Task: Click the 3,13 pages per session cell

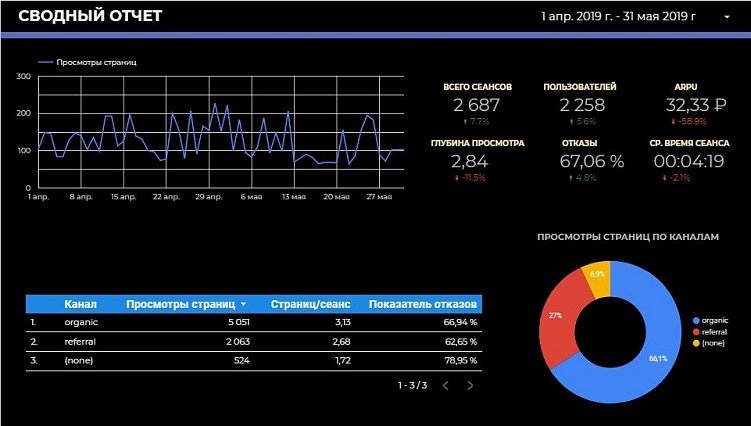Action: pos(343,322)
